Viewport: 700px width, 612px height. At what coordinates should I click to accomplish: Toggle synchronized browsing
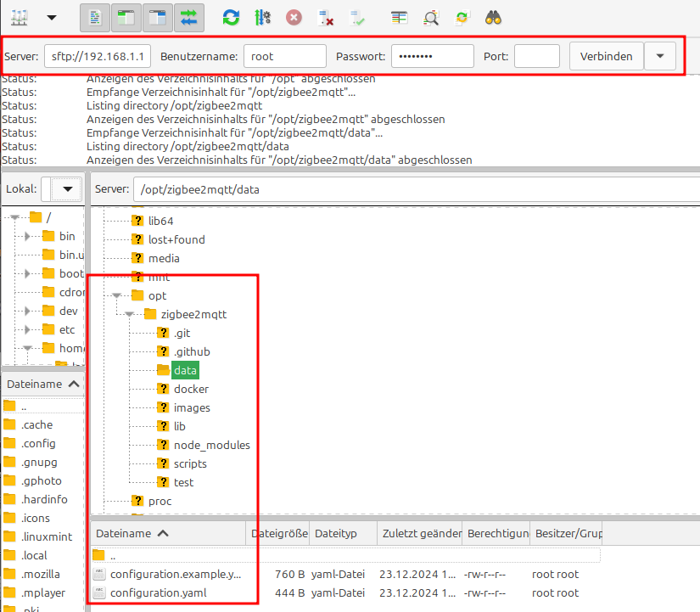click(462, 16)
